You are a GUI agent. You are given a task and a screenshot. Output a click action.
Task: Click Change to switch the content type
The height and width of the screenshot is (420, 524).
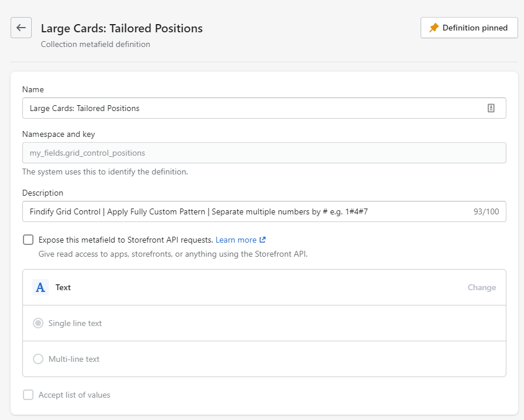coord(482,287)
